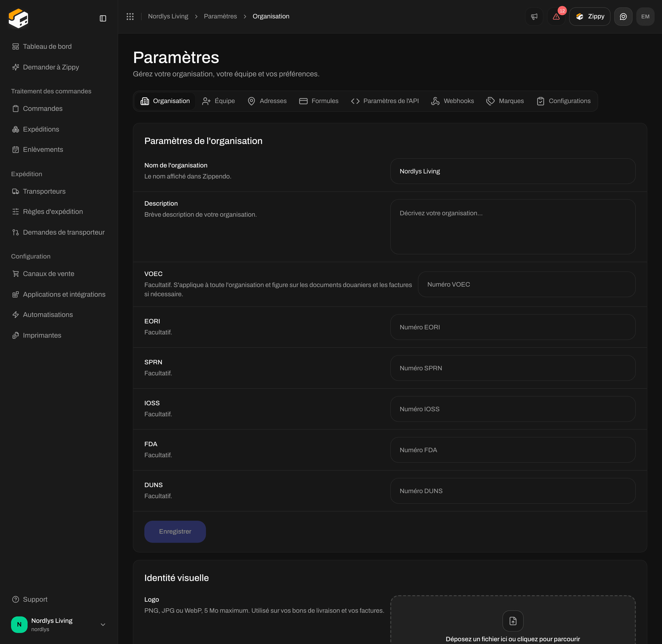This screenshot has width=662, height=644.
Task: Focus the Numéro IOSS field
Action: pos(513,409)
